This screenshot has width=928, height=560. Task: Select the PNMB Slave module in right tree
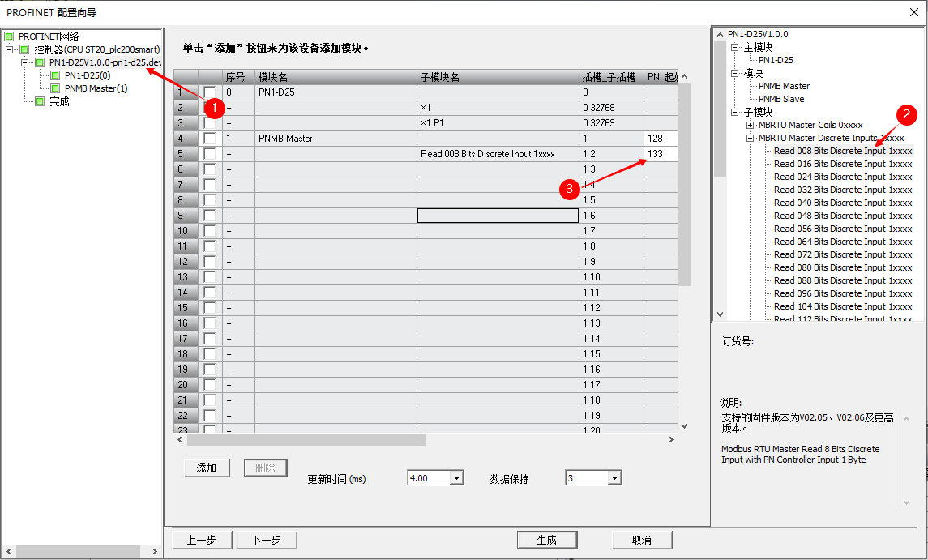pyautogui.click(x=781, y=99)
